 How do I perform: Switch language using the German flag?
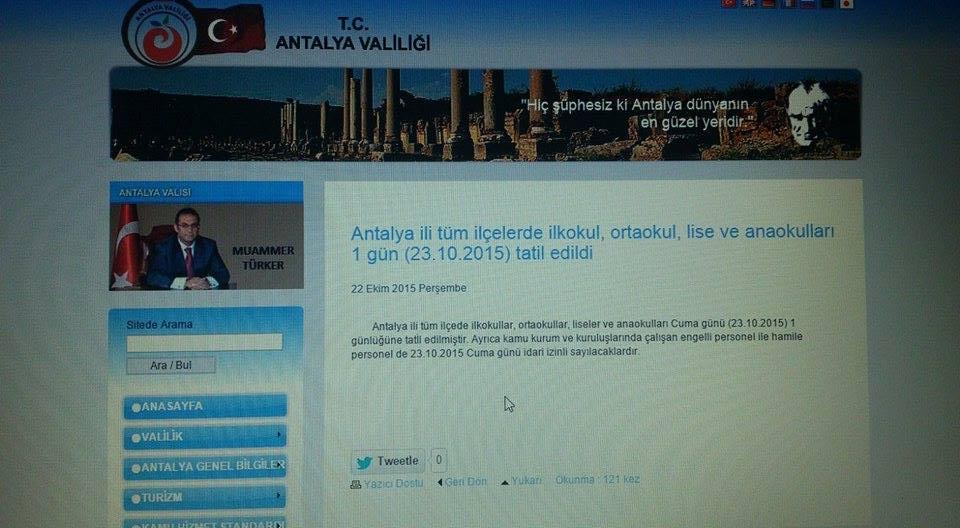pyautogui.click(x=768, y=4)
